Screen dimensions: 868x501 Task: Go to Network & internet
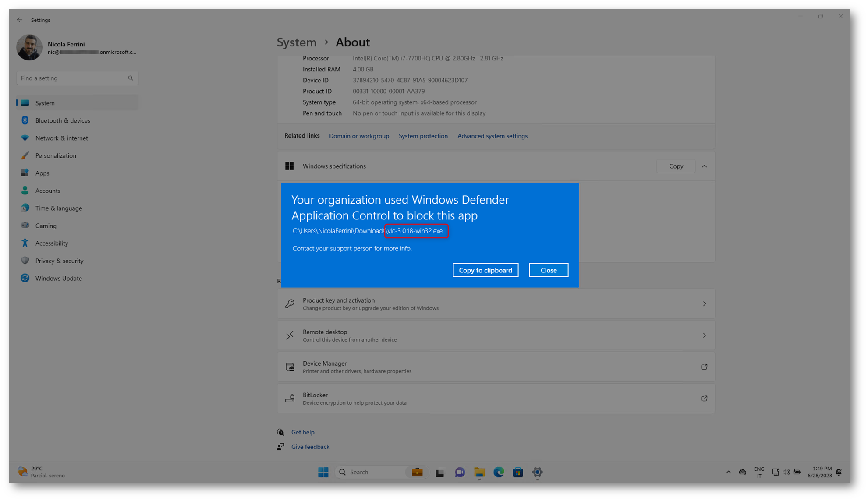click(78, 138)
